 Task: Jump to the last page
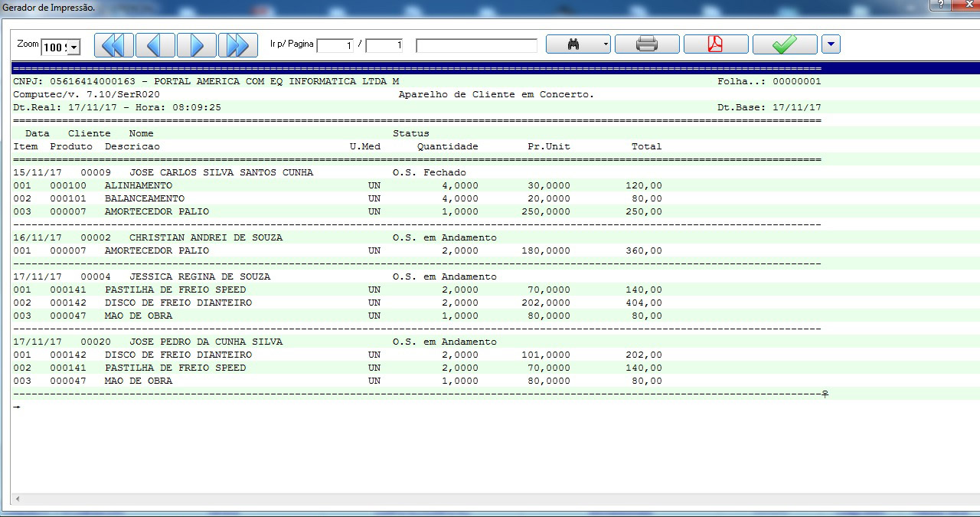click(238, 45)
